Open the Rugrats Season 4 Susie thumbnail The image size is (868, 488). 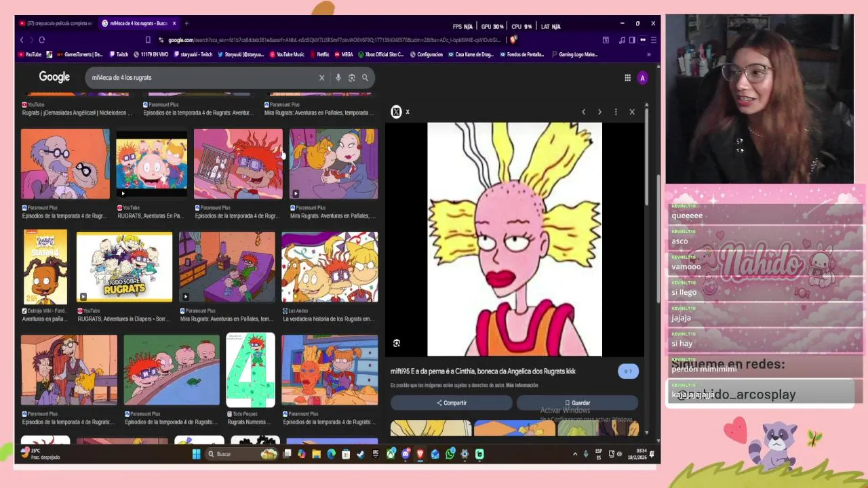(x=45, y=266)
